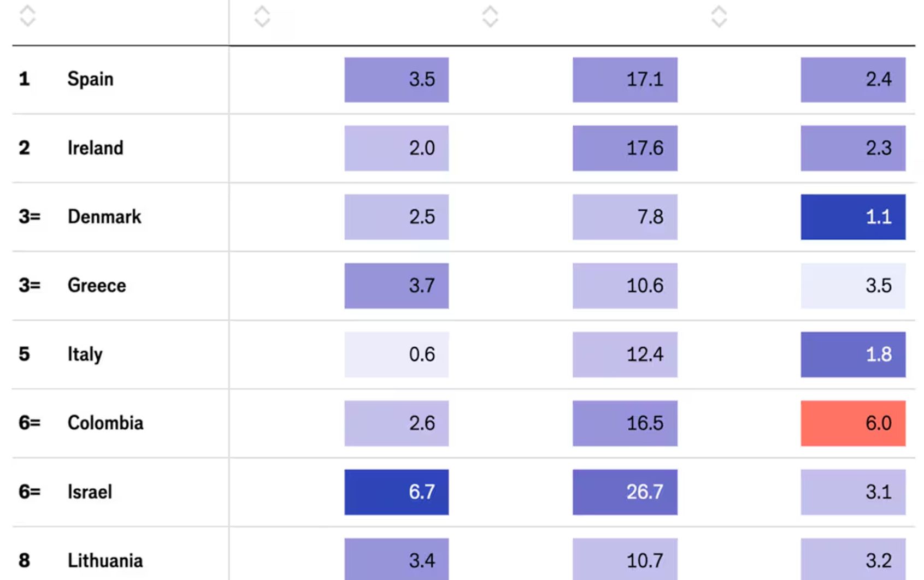This screenshot has width=924, height=580.
Task: Select Lithuania in the ranking list
Action: click(x=105, y=561)
